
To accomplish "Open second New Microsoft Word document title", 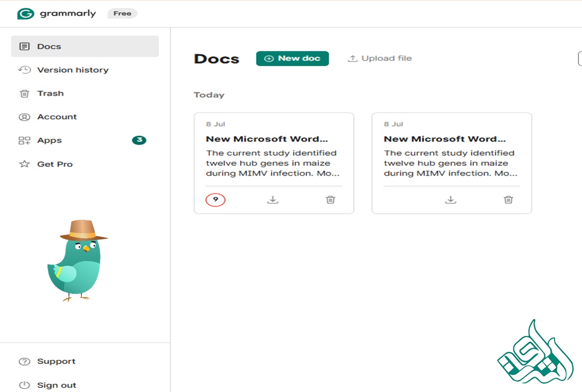I will pos(445,139).
